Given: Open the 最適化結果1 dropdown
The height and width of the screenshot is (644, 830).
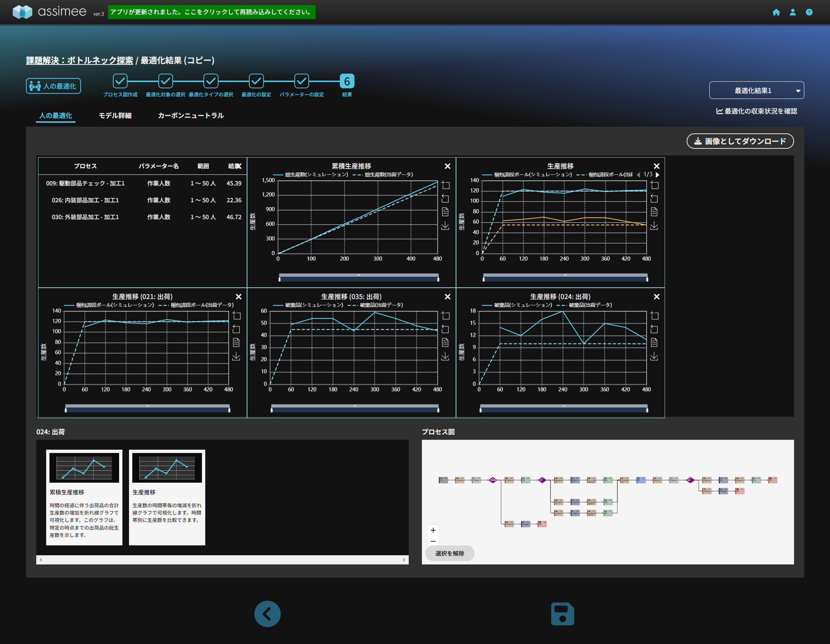Looking at the screenshot, I should point(756,91).
